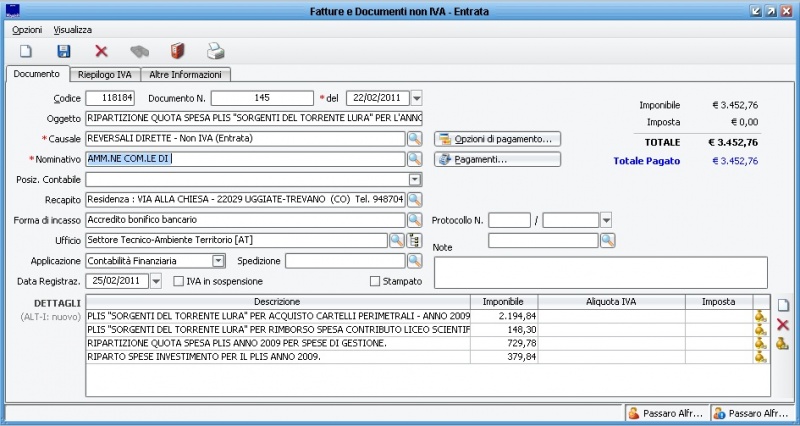Toggle the Stampato checkbox
Viewport: 800px width, 426px height.
click(x=375, y=281)
